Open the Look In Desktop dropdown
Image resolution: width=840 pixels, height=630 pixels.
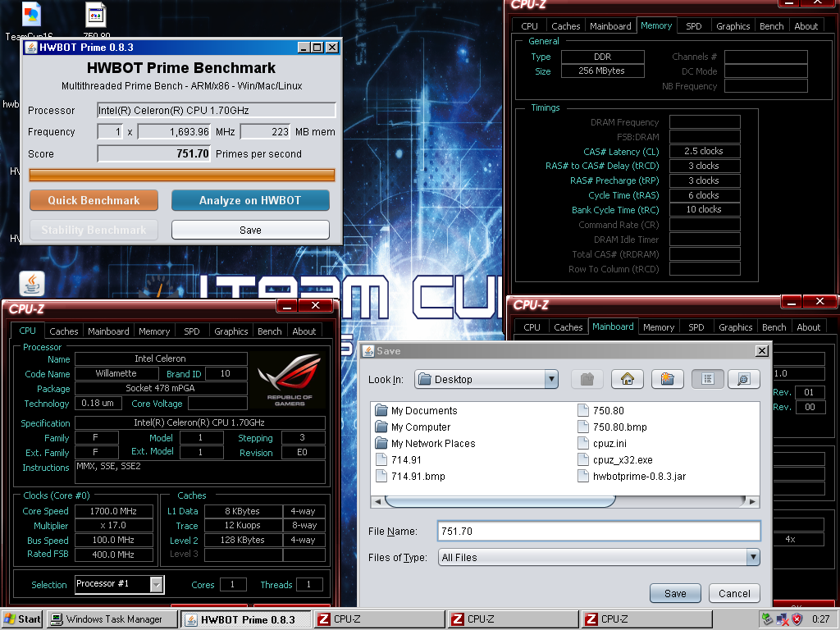(551, 379)
